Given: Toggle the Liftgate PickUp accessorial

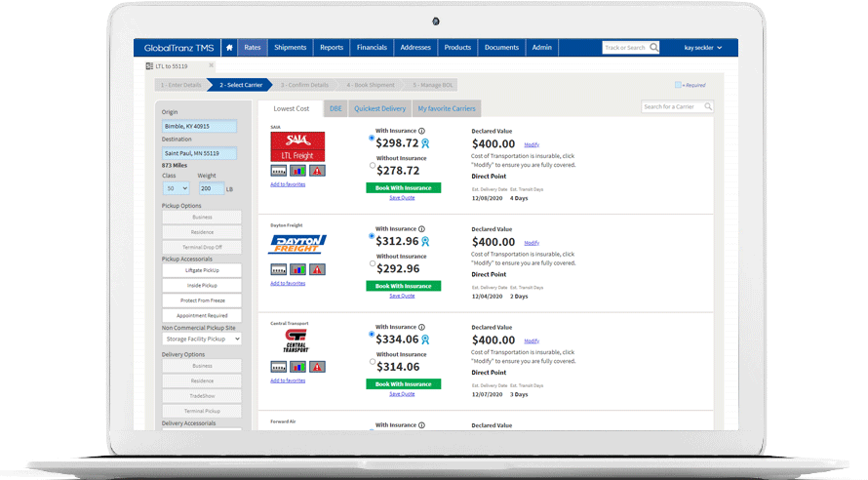Looking at the screenshot, I should [x=202, y=269].
